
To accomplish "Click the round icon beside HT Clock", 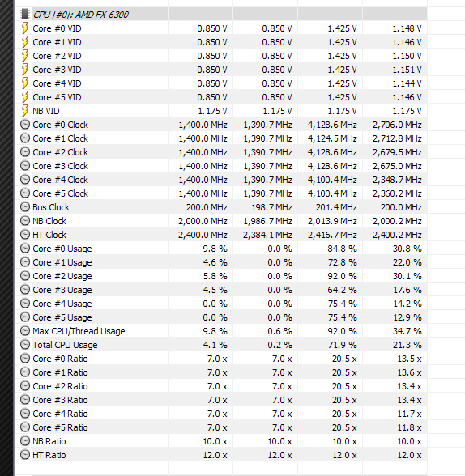I will tap(25, 235).
